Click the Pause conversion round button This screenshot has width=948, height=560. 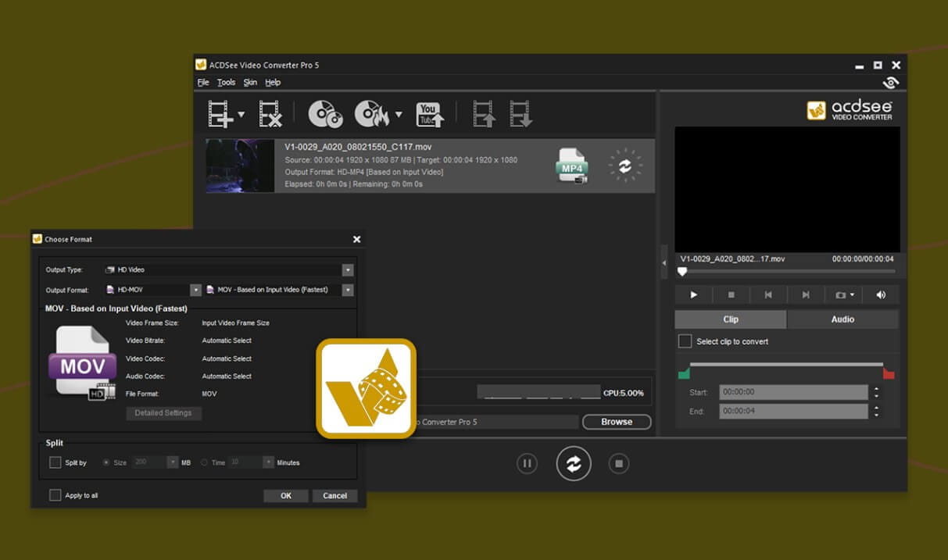528,464
